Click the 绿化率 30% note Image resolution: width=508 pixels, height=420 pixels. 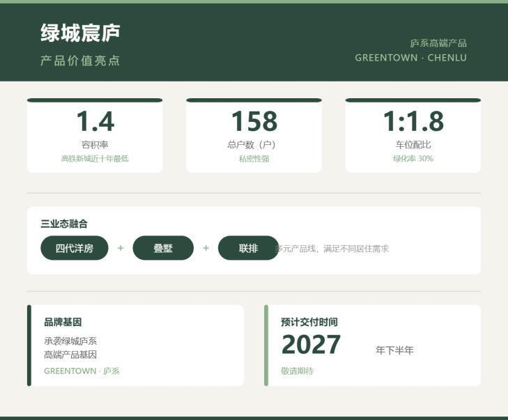pyautogui.click(x=413, y=158)
